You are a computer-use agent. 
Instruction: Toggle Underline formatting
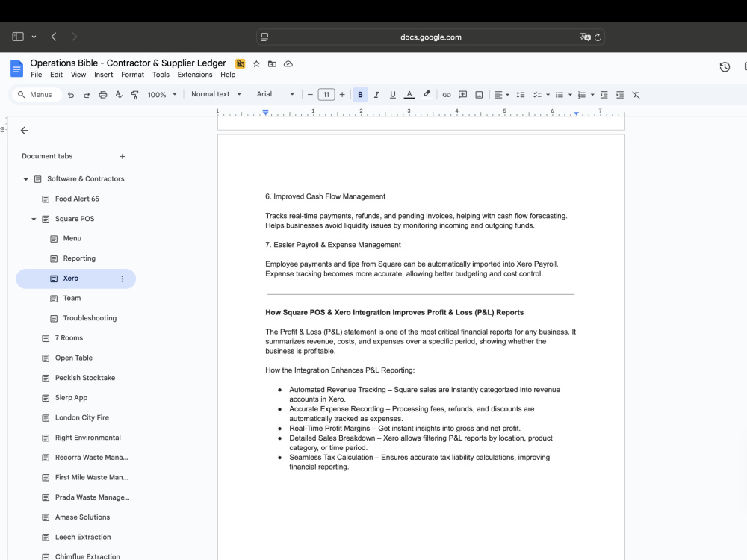coord(393,95)
